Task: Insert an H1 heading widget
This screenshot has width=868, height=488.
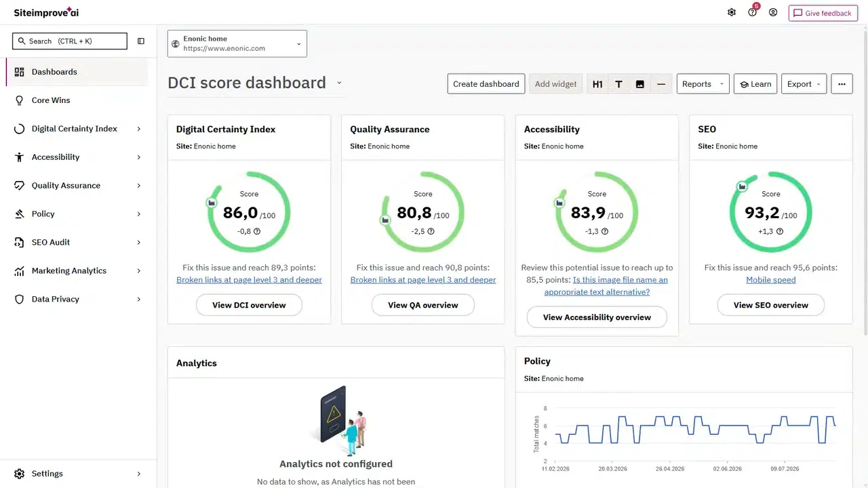Action: point(597,84)
